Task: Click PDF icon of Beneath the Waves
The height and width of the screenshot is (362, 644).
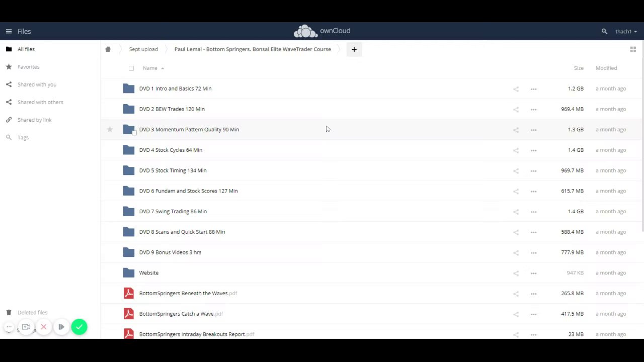Action: point(129,293)
